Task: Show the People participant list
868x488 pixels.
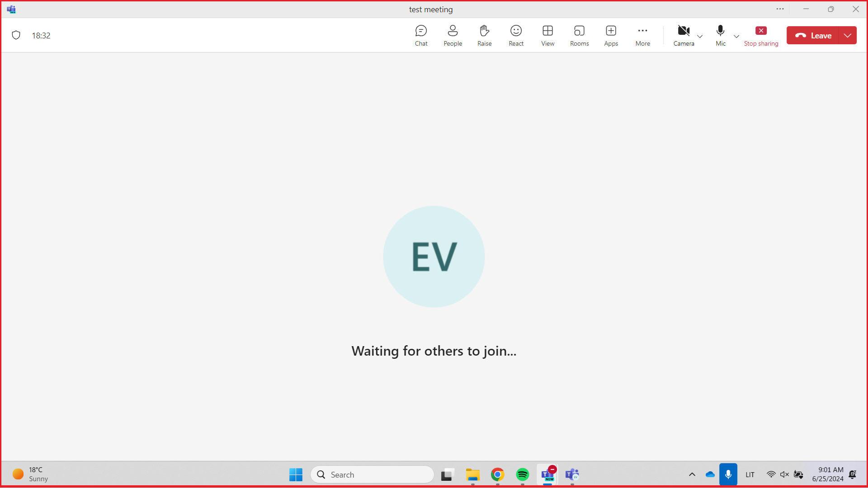Action: pos(453,35)
